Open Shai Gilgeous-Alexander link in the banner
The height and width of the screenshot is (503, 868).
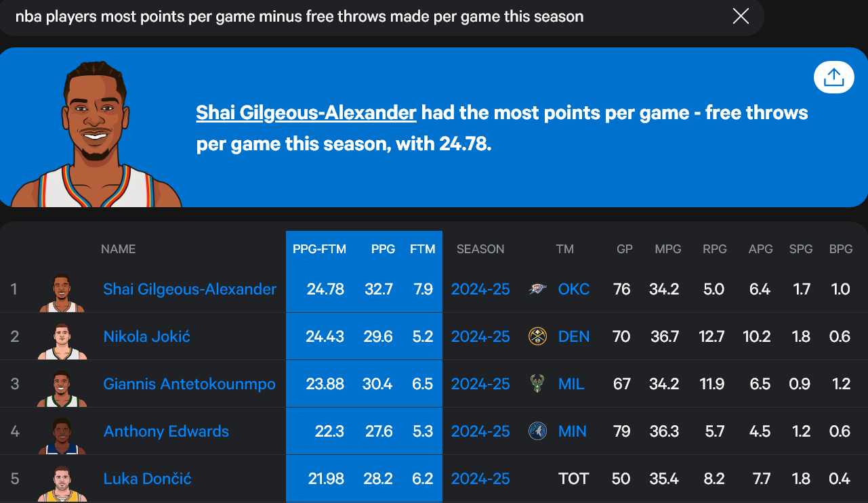point(306,112)
